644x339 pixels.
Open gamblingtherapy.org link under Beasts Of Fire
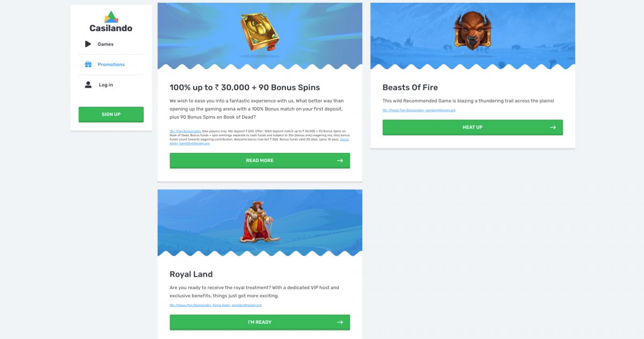(x=440, y=110)
